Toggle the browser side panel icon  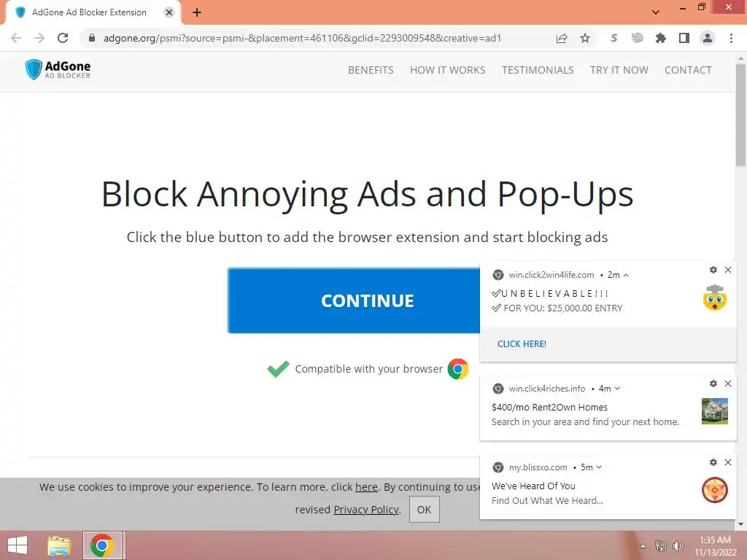(x=684, y=38)
